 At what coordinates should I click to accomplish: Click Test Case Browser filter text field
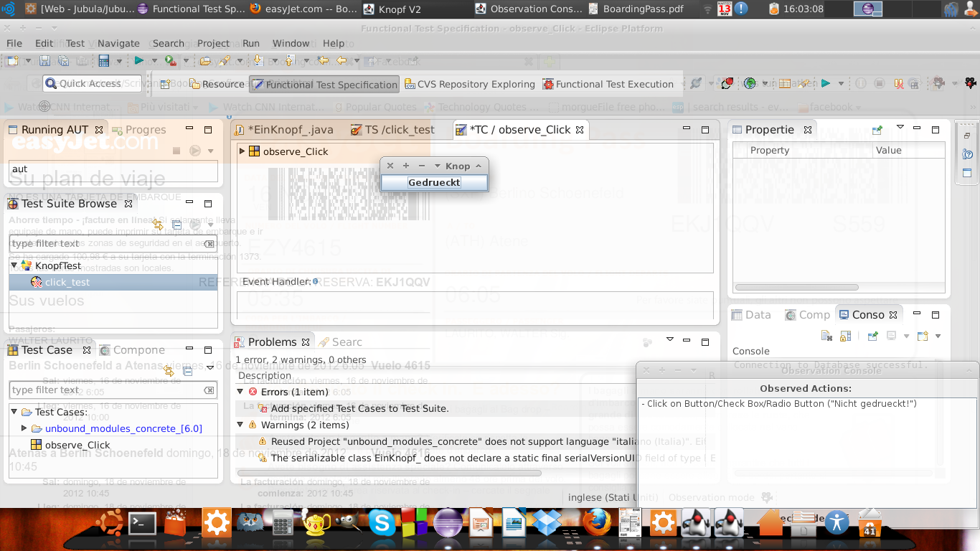[113, 390]
